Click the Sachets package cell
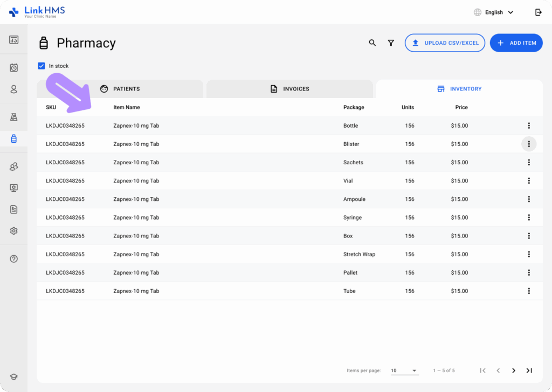The image size is (552, 392). pyautogui.click(x=353, y=163)
